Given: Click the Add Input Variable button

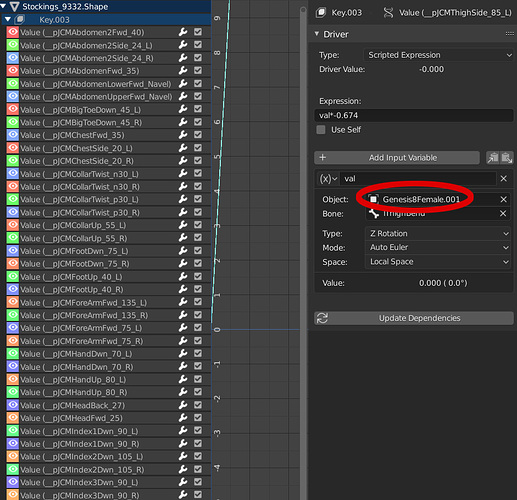Looking at the screenshot, I should coord(397,158).
